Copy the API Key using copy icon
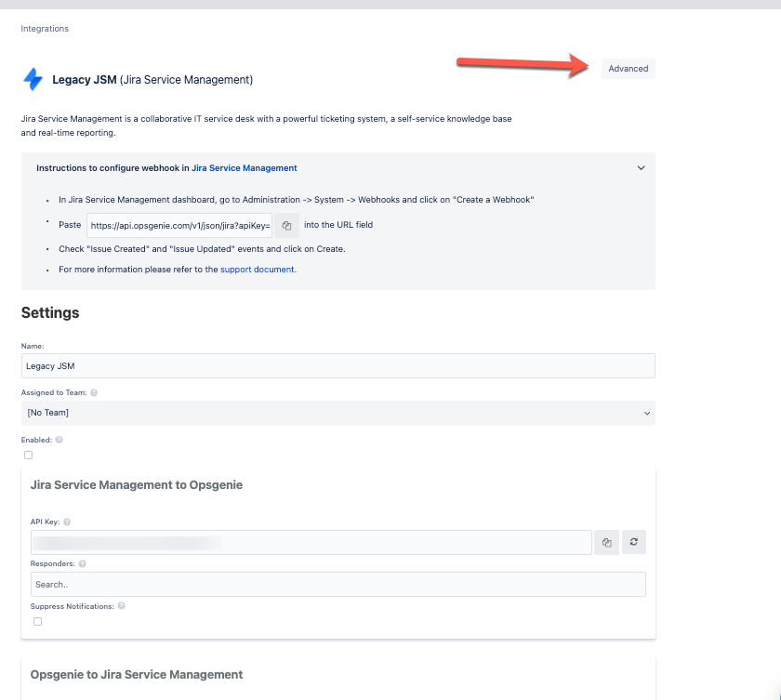Image resolution: width=781 pixels, height=700 pixels. [606, 542]
